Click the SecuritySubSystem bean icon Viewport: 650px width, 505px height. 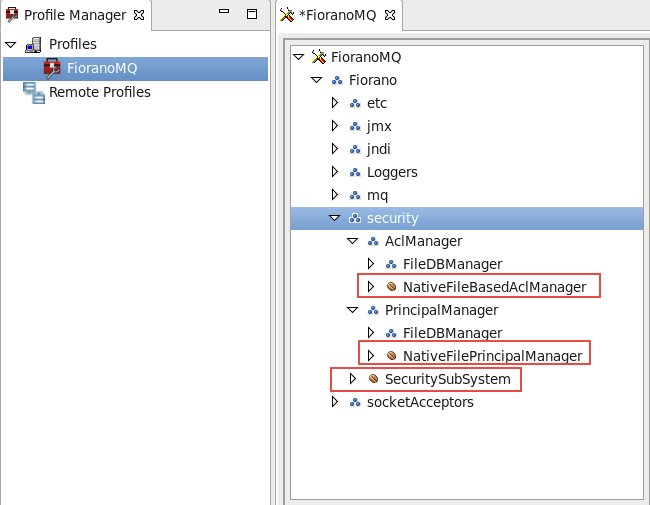[374, 379]
